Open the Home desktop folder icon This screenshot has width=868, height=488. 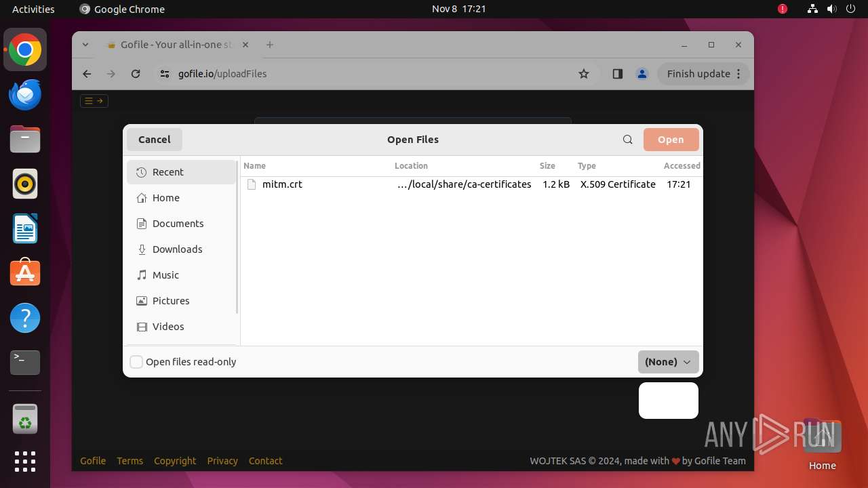(822, 444)
